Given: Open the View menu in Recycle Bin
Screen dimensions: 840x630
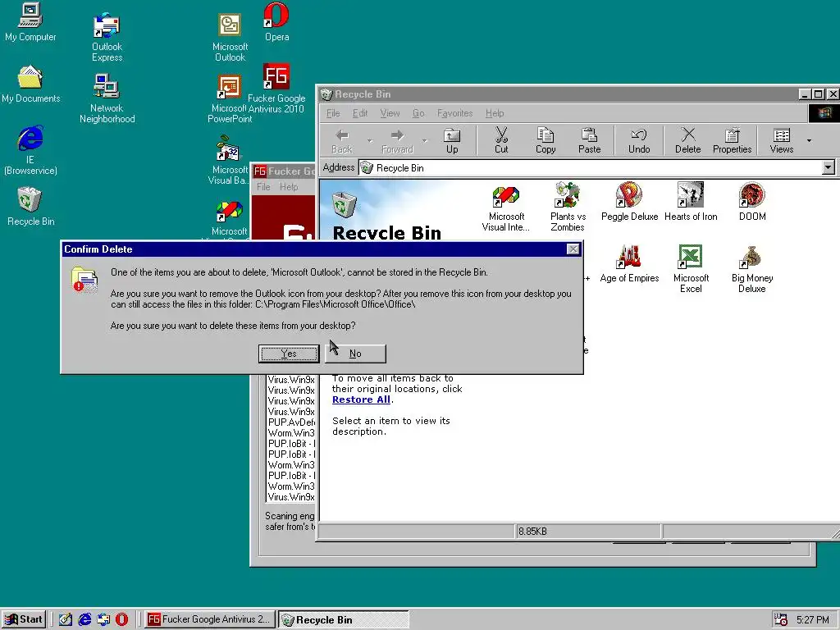Looking at the screenshot, I should tap(390, 113).
